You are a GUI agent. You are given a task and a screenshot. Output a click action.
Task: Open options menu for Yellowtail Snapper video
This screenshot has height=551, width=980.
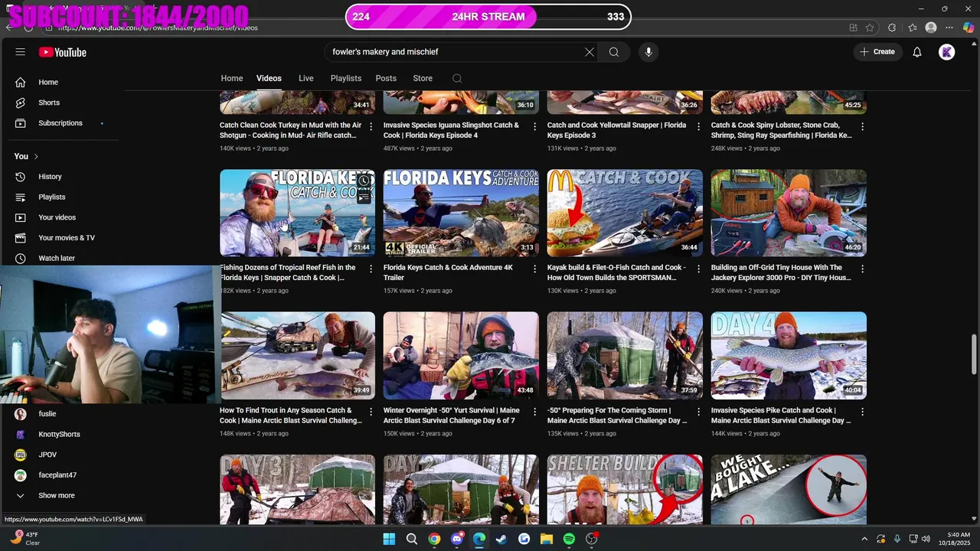click(x=698, y=126)
